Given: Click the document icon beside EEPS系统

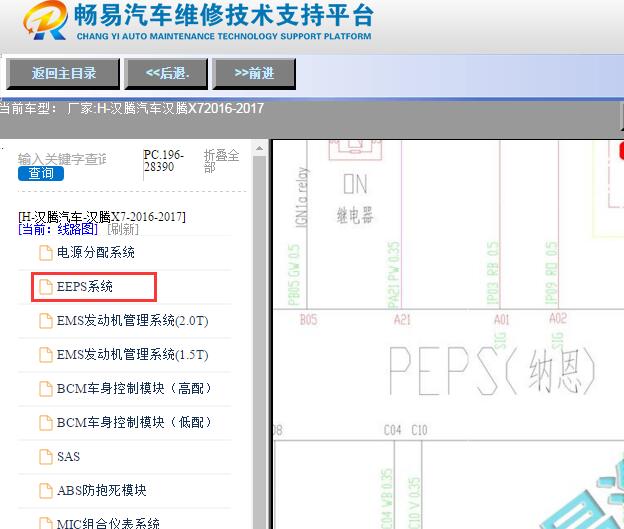Looking at the screenshot, I should [x=45, y=287].
